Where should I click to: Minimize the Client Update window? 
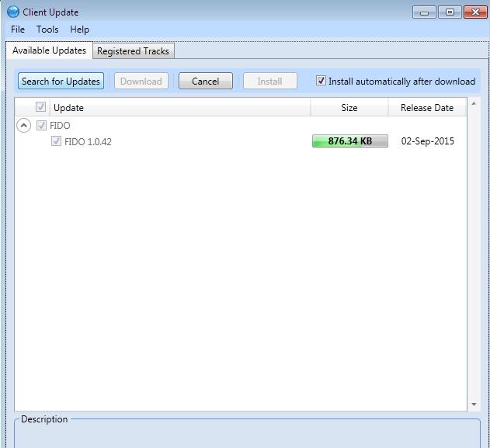coord(424,12)
